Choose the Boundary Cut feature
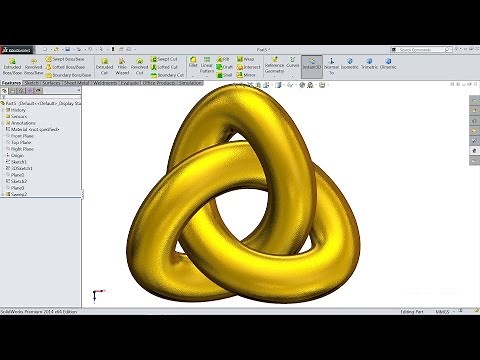 pyautogui.click(x=167, y=75)
